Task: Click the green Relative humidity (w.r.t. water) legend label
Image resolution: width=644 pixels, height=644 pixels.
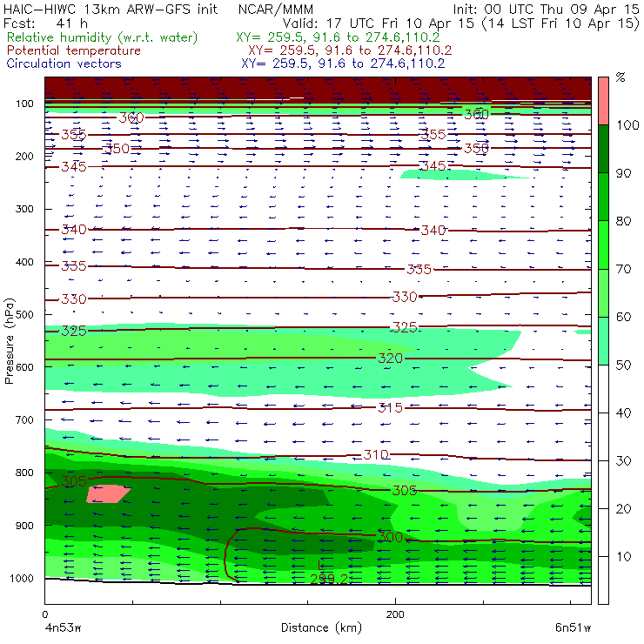Action: pyautogui.click(x=103, y=37)
